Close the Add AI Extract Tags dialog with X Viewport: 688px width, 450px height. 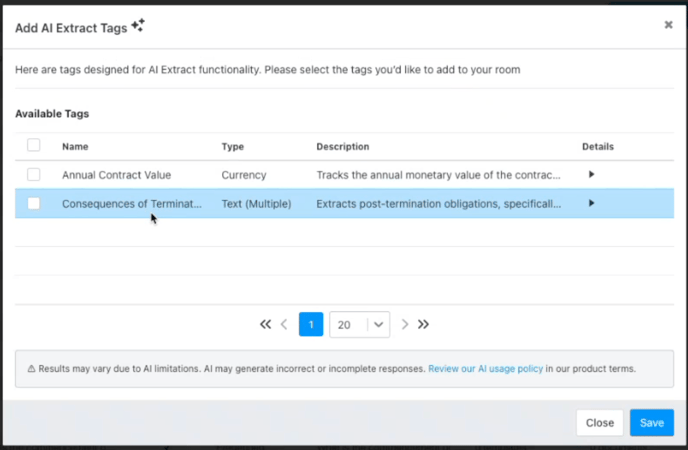tap(668, 25)
